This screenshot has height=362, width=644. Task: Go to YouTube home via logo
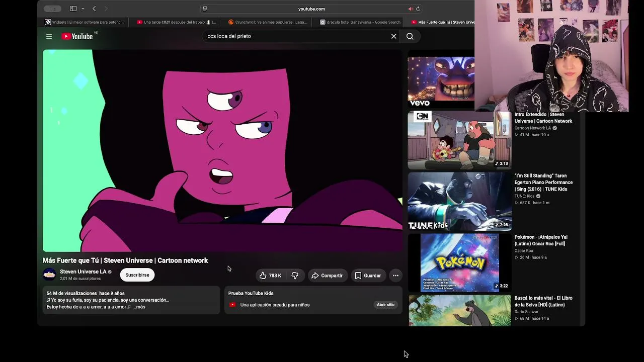[x=77, y=36]
